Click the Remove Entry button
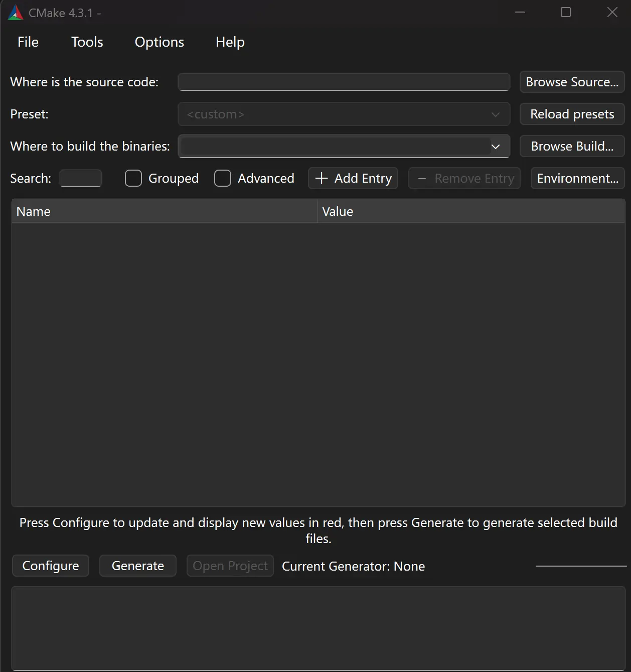Screen dimensions: 631x672 [464, 178]
